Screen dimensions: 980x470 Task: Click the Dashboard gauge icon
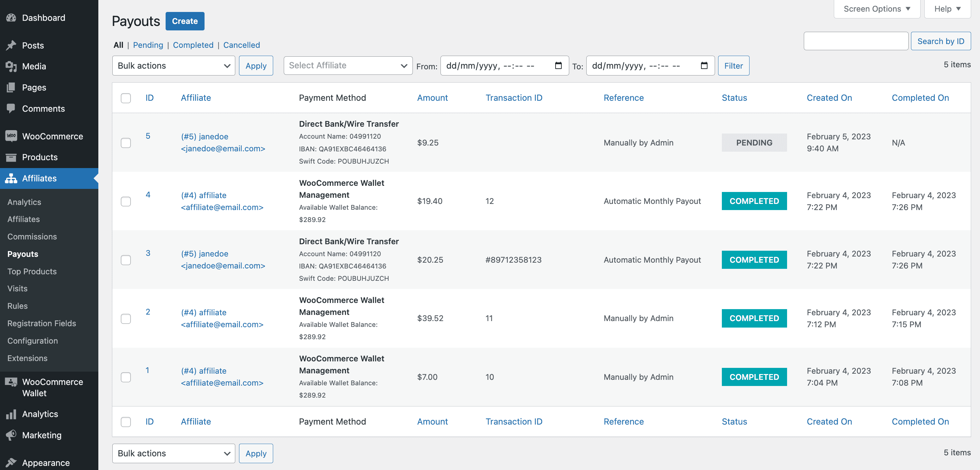click(11, 18)
